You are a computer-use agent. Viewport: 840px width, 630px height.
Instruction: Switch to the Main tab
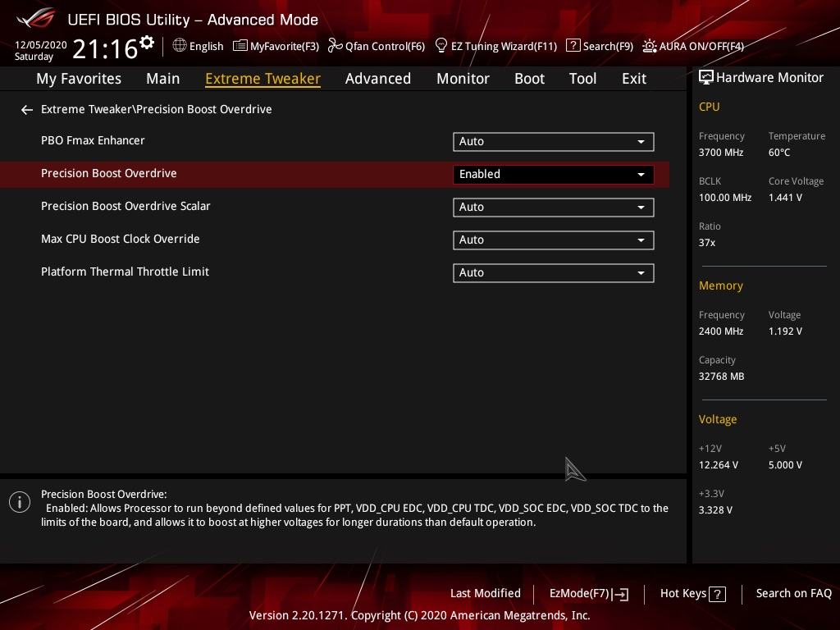pyautogui.click(x=163, y=79)
